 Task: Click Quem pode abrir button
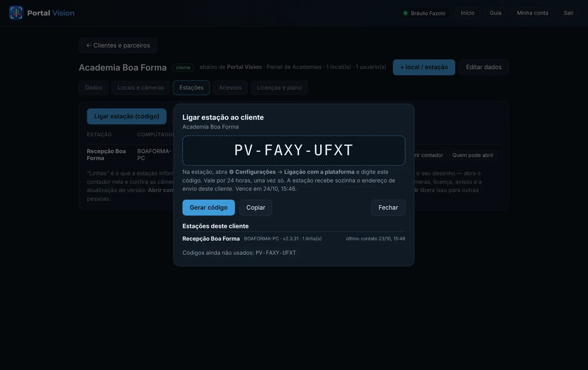pos(473,155)
